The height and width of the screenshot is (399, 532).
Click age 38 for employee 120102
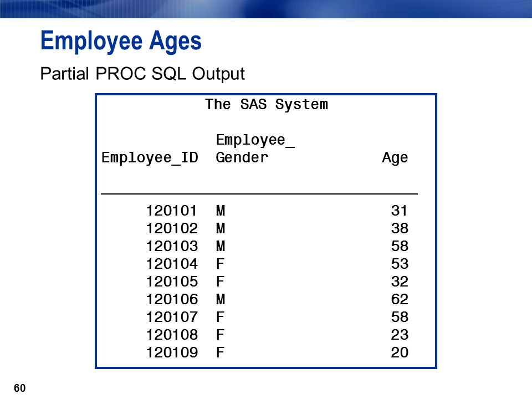(400, 228)
